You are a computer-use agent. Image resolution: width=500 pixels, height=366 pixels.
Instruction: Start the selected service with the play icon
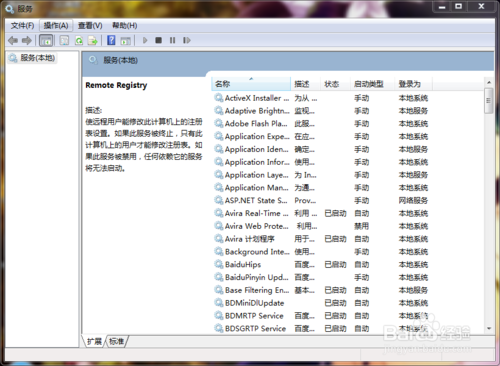pos(145,40)
